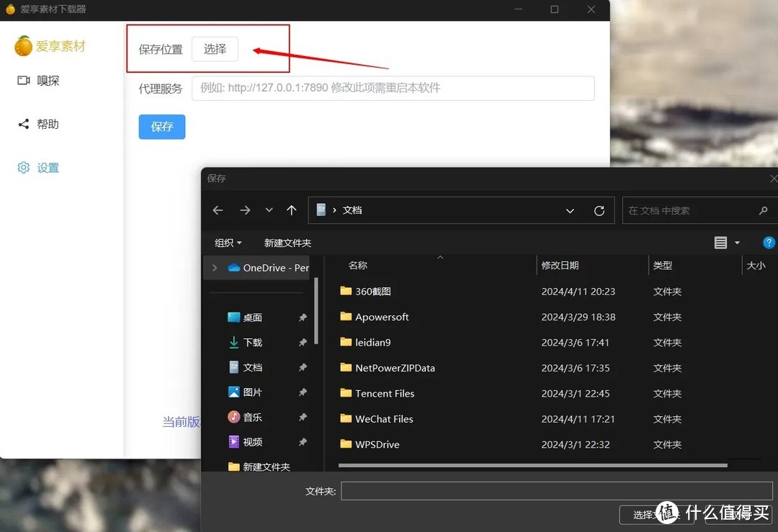Sort by the 修改日期 column header

560,265
